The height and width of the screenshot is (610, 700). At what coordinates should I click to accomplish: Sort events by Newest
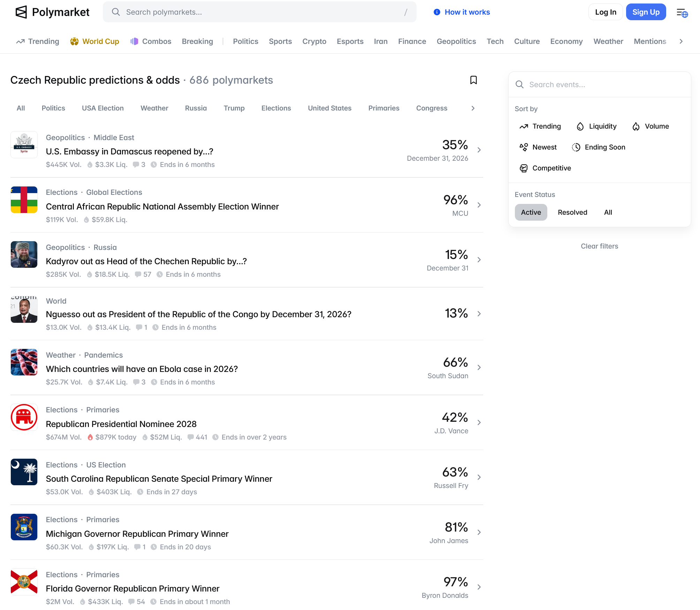(538, 147)
